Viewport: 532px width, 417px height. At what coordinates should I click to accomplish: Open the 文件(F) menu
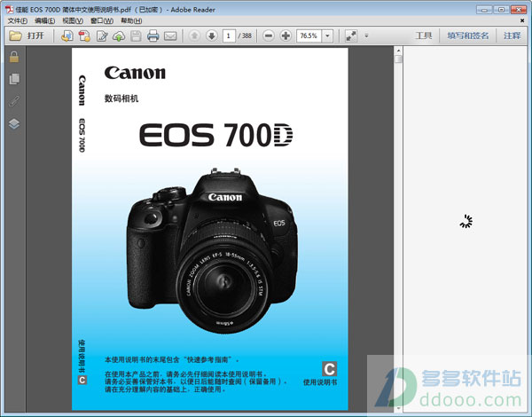[x=18, y=20]
